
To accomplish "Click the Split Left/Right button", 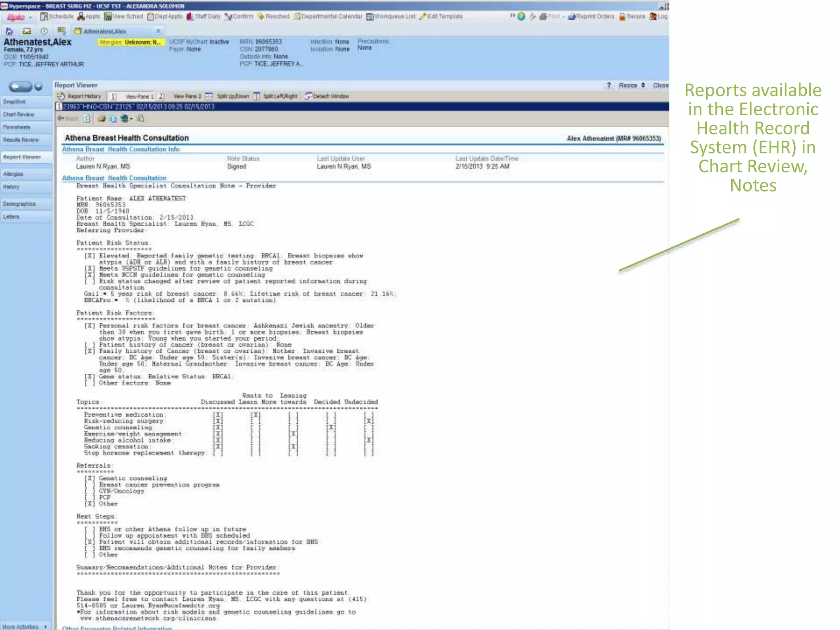I will click(275, 96).
